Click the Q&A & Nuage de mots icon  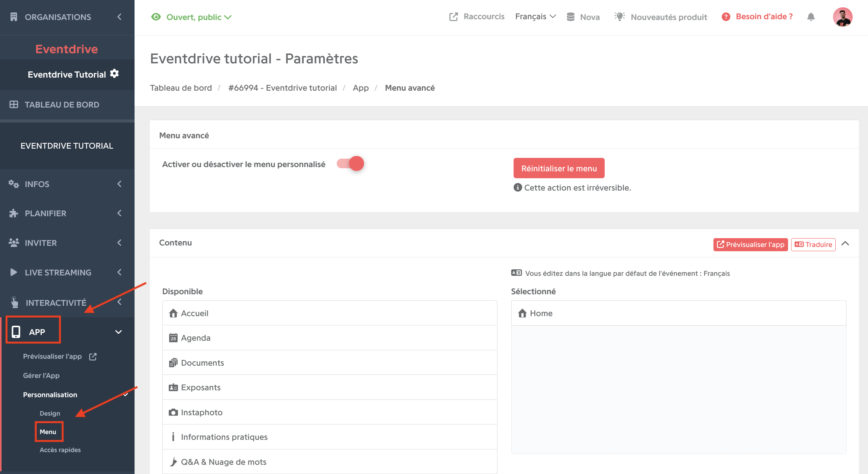(x=173, y=462)
